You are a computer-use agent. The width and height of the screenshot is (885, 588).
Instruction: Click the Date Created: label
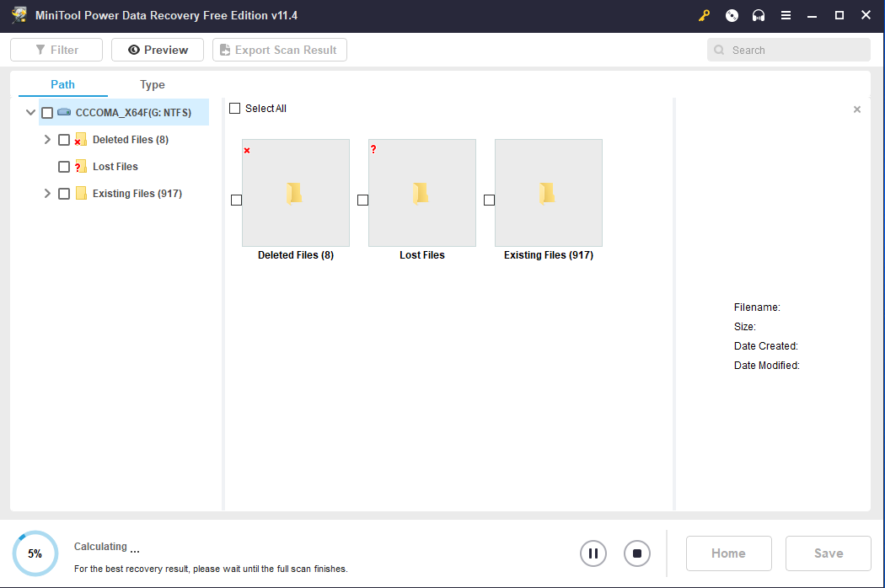point(766,346)
